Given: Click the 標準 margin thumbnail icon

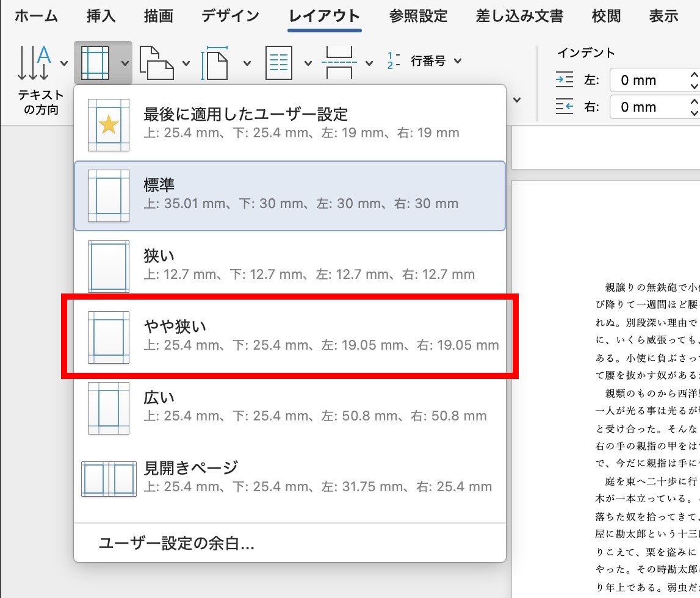Looking at the screenshot, I should (x=109, y=196).
